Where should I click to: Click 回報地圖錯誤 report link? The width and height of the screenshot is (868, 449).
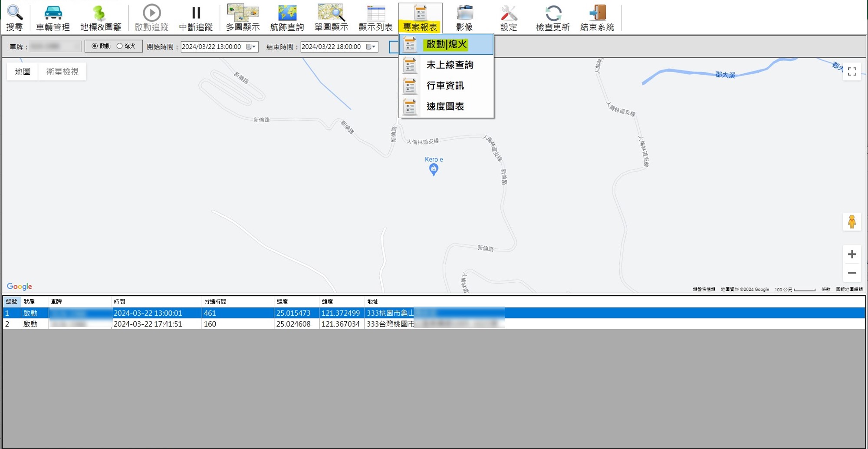point(849,289)
